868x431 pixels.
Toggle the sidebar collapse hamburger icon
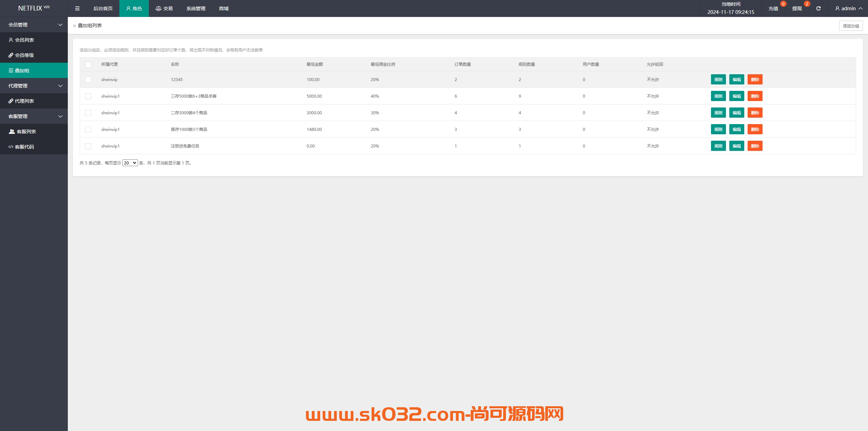pos(77,8)
